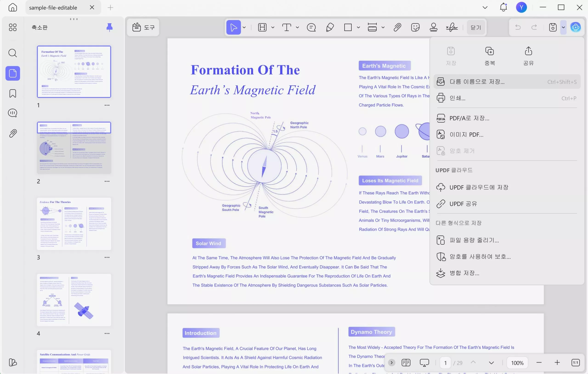The image size is (588, 374).
Task: Open the tools (도구) button
Action: point(143,27)
